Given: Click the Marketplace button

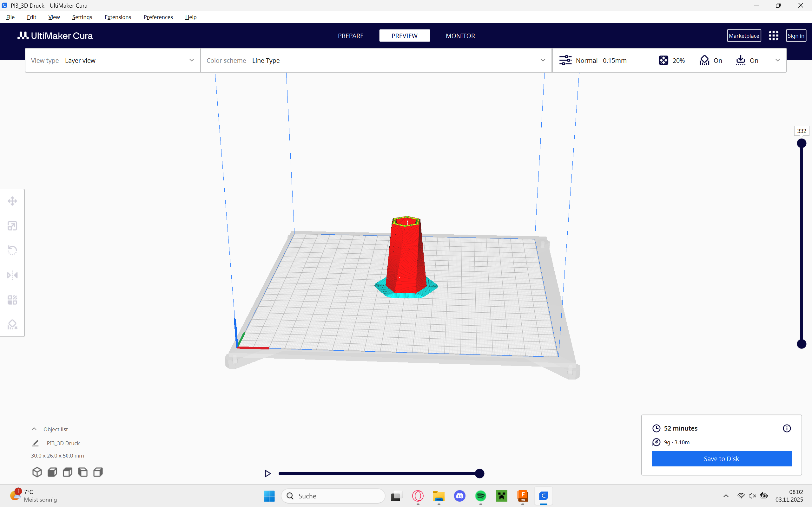Looking at the screenshot, I should coord(744,36).
